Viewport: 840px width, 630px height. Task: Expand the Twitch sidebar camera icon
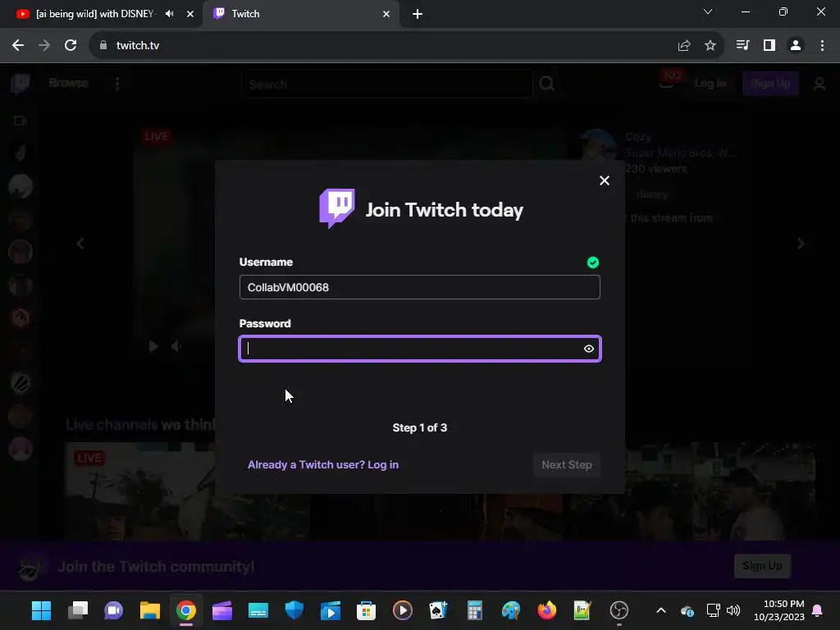coord(21,121)
